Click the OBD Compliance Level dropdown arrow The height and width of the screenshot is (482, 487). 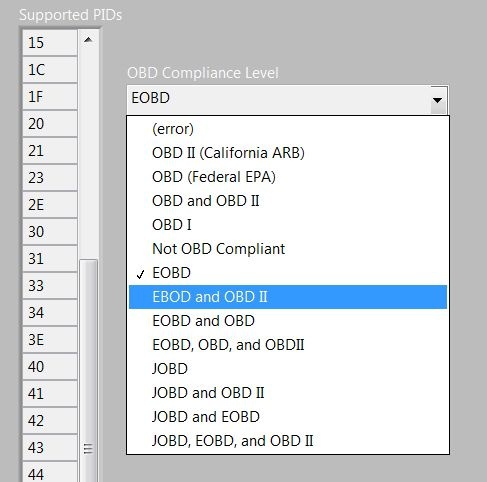437,100
